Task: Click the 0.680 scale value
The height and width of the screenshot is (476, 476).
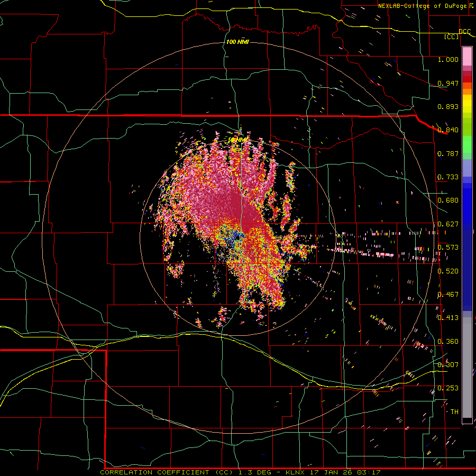Action: [x=448, y=200]
